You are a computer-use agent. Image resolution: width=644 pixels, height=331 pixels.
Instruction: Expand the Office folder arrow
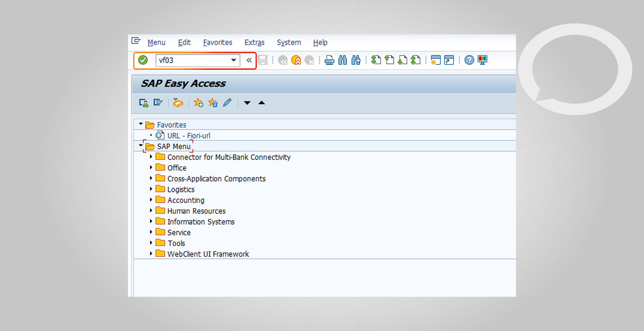pos(151,167)
